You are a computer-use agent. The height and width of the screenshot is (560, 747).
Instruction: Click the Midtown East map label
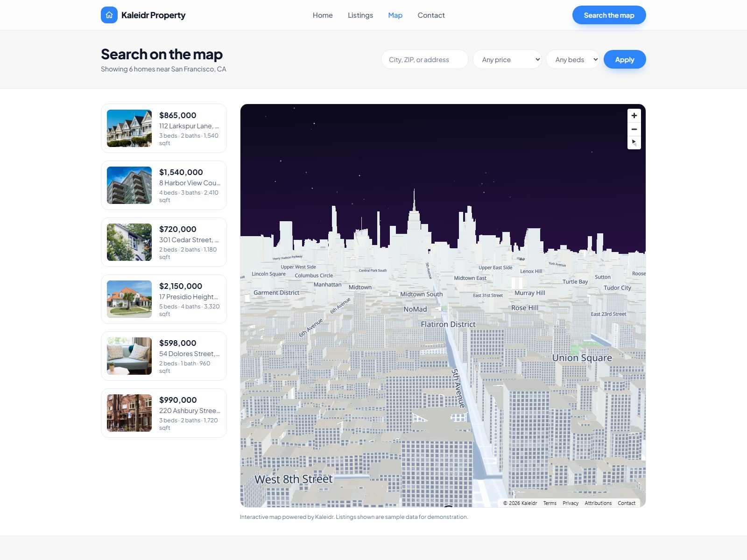pyautogui.click(x=470, y=278)
